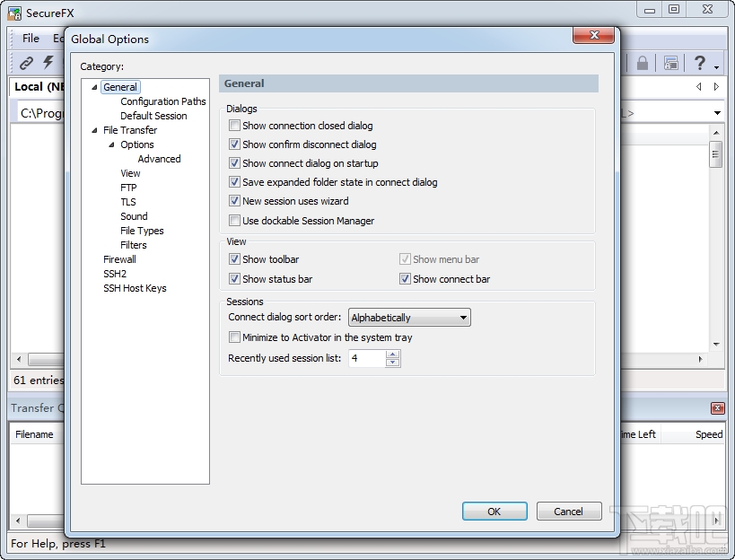Viewport: 735px width, 560px height.
Task: Open the Connect dialog sort order dropdown
Action: tap(464, 317)
